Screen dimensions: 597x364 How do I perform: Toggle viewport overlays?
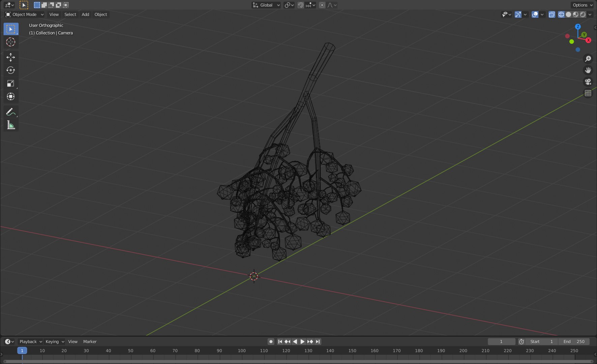tap(535, 14)
